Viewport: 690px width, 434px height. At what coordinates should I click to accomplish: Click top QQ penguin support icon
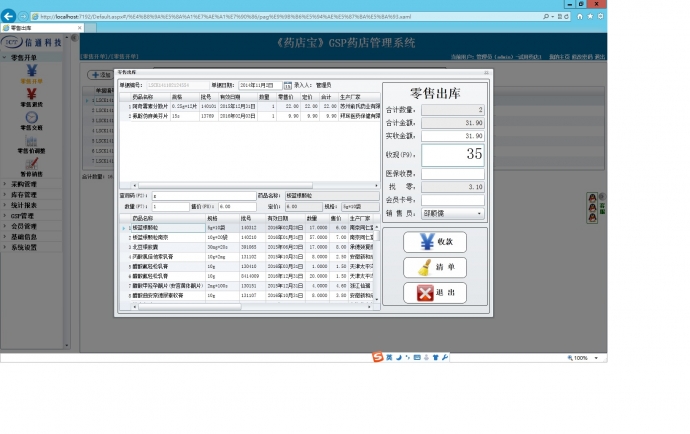(592, 198)
